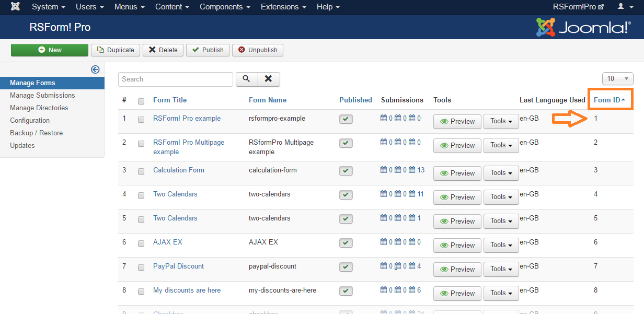Open Configuration in the sidebar
The height and width of the screenshot is (314, 644).
30,120
